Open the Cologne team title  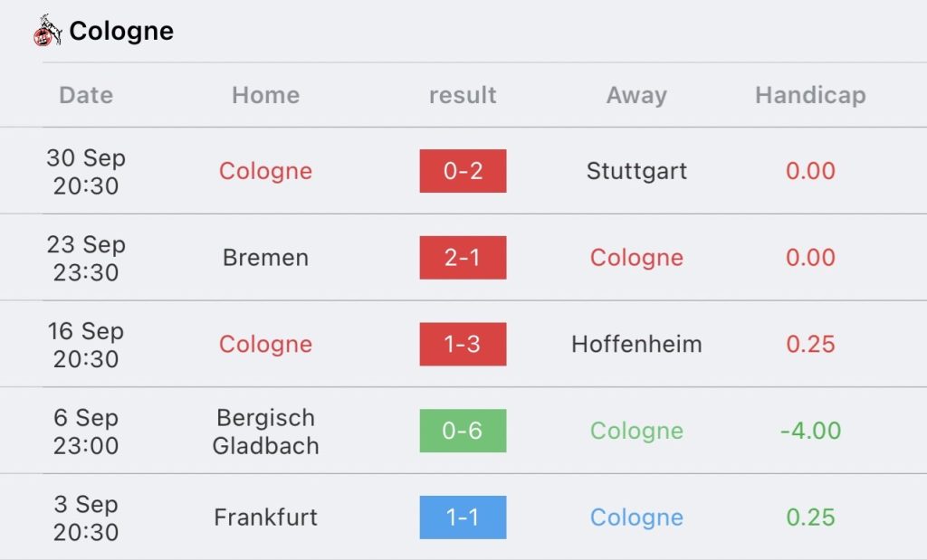coord(121,32)
